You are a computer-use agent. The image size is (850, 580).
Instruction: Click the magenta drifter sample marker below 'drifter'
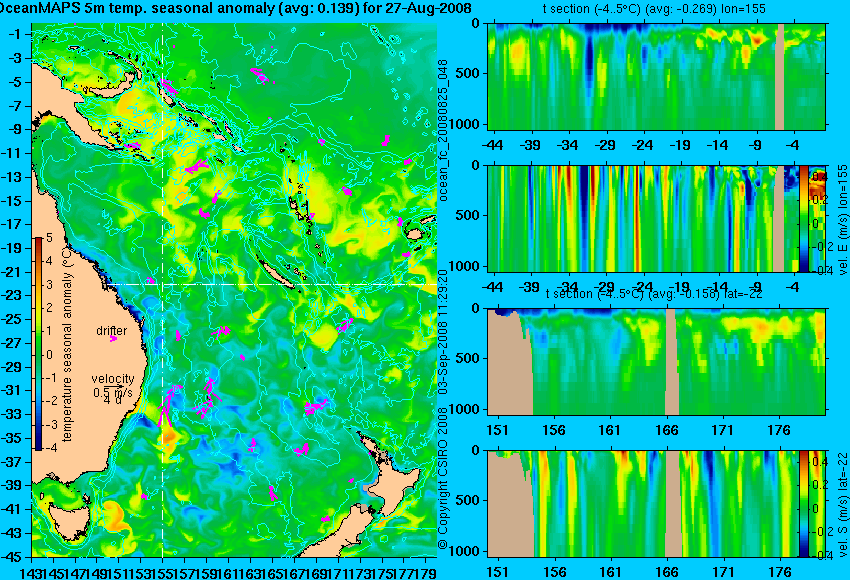point(113,339)
